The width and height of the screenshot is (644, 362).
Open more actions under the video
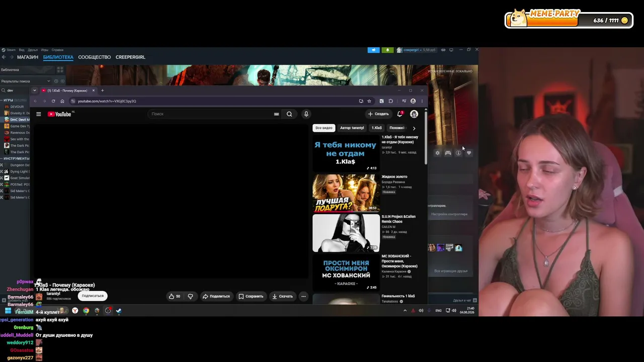(x=303, y=296)
